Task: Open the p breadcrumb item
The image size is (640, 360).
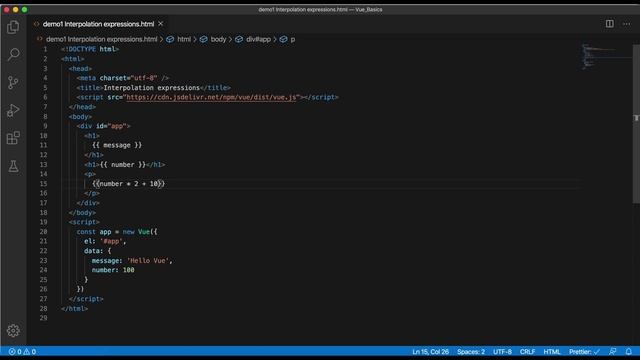Action: [x=292, y=39]
